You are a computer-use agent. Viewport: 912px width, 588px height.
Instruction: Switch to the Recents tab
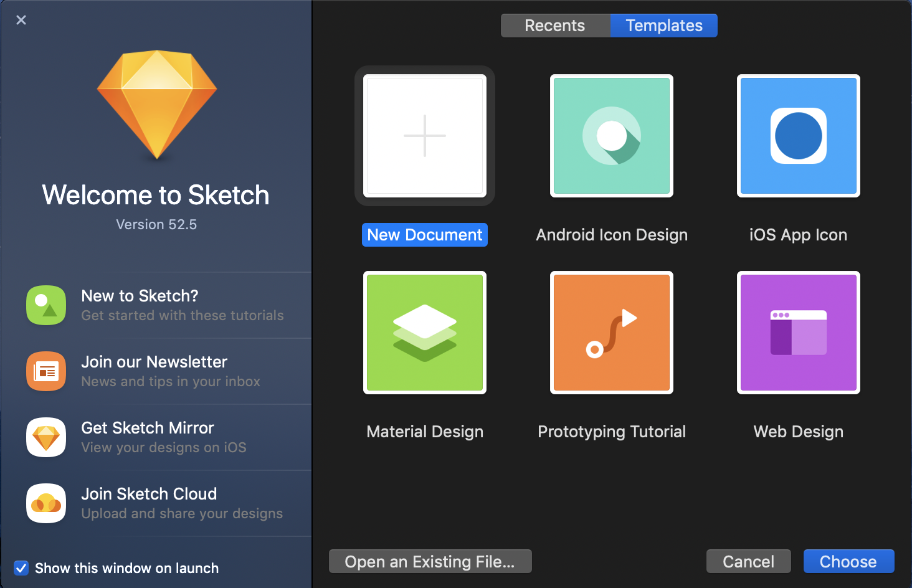click(555, 26)
